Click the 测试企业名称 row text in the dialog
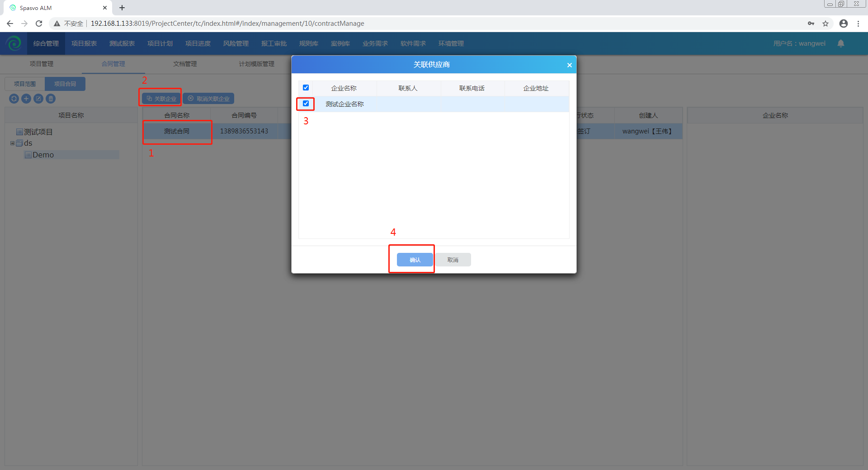 [x=345, y=104]
